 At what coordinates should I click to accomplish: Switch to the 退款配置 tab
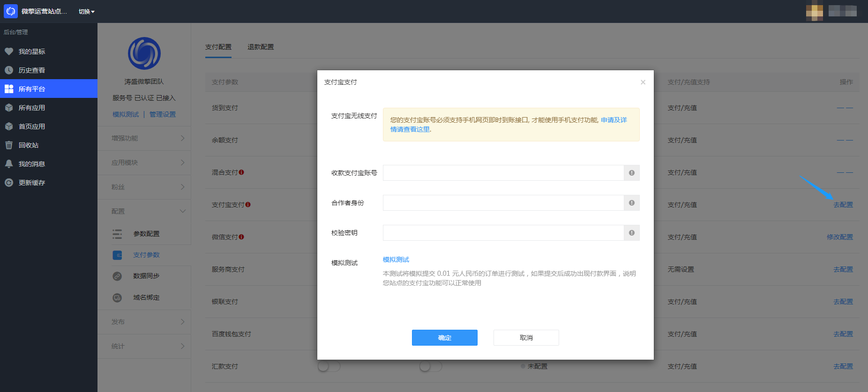click(261, 47)
